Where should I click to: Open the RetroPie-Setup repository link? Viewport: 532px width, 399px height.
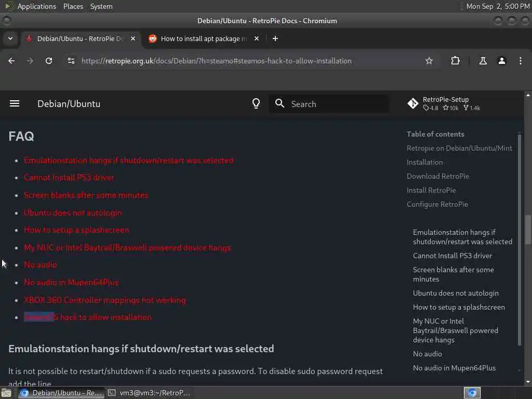coord(444,103)
